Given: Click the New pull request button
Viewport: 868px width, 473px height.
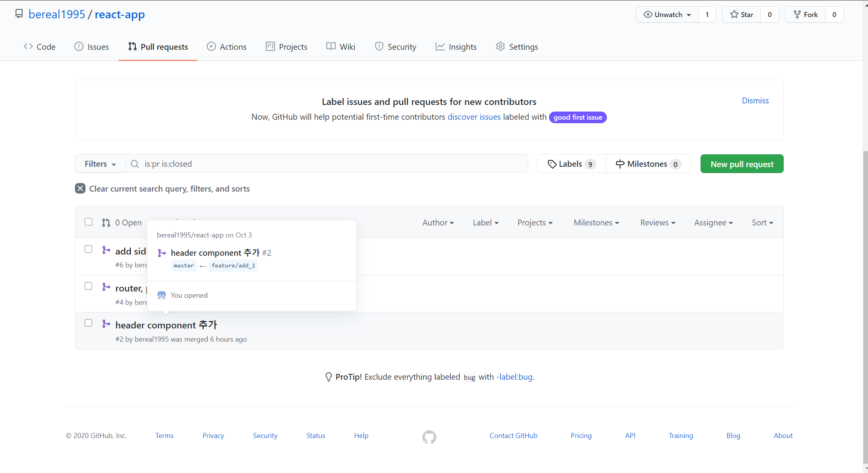Looking at the screenshot, I should point(741,164).
